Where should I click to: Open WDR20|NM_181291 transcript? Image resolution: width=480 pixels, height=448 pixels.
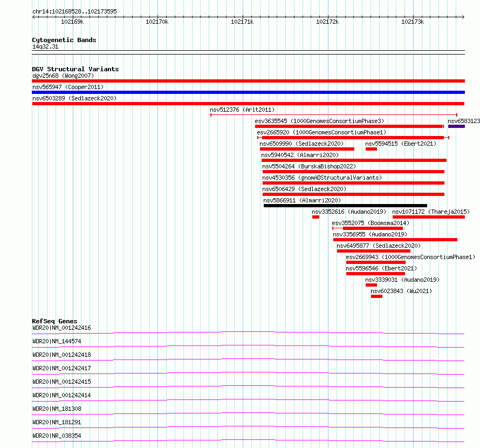pos(57,422)
